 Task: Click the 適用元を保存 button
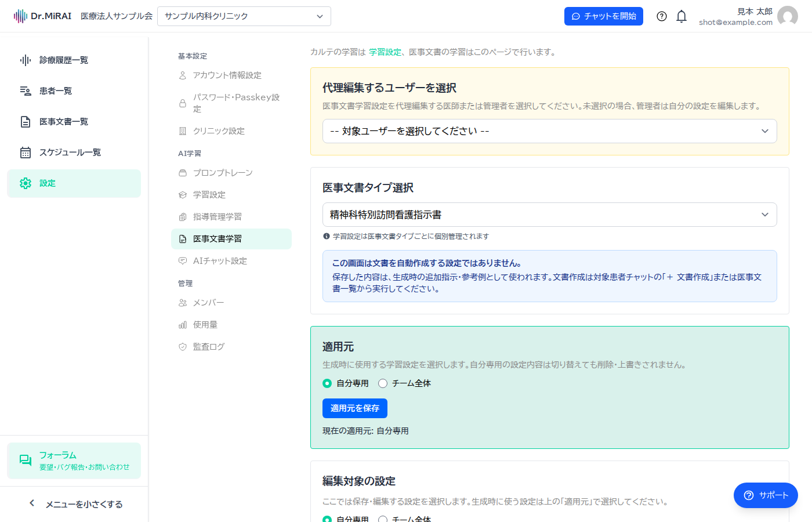355,408
